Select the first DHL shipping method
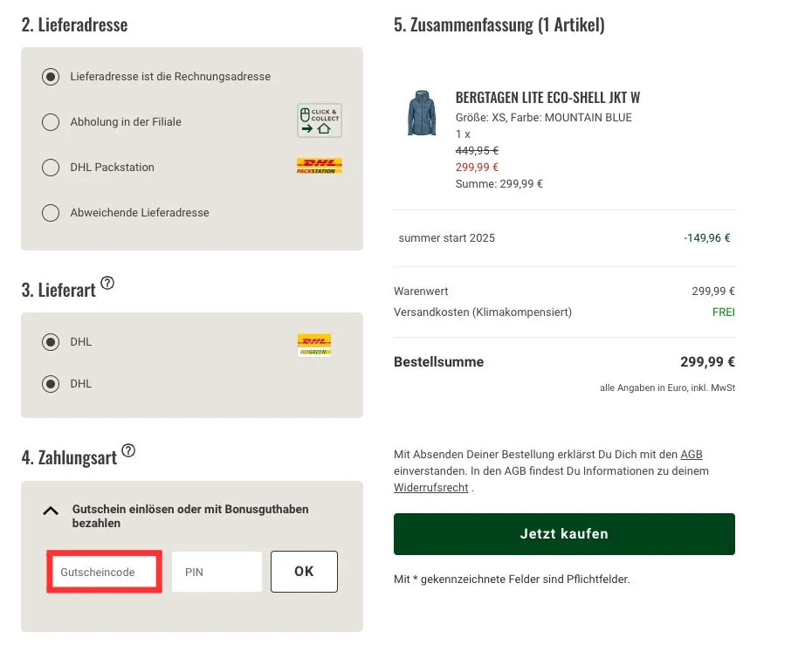Screen dimensions: 812x645 pos(51,341)
